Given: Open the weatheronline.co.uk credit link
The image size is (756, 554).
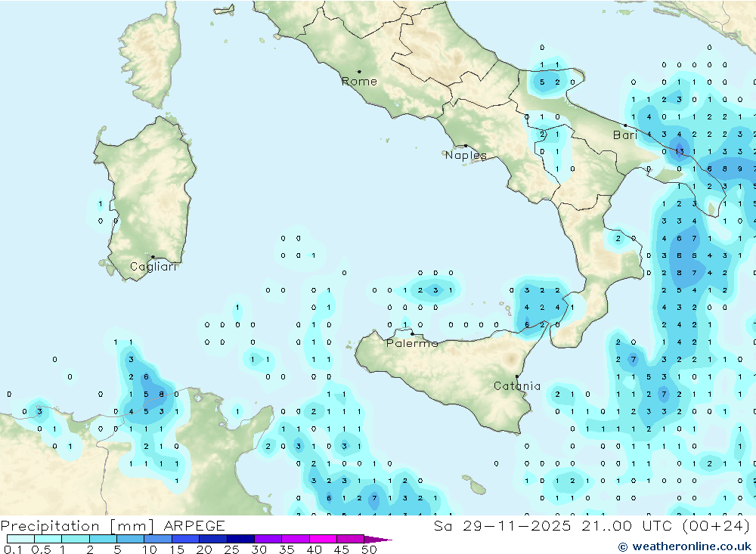Looking at the screenshot, I should pos(685,546).
